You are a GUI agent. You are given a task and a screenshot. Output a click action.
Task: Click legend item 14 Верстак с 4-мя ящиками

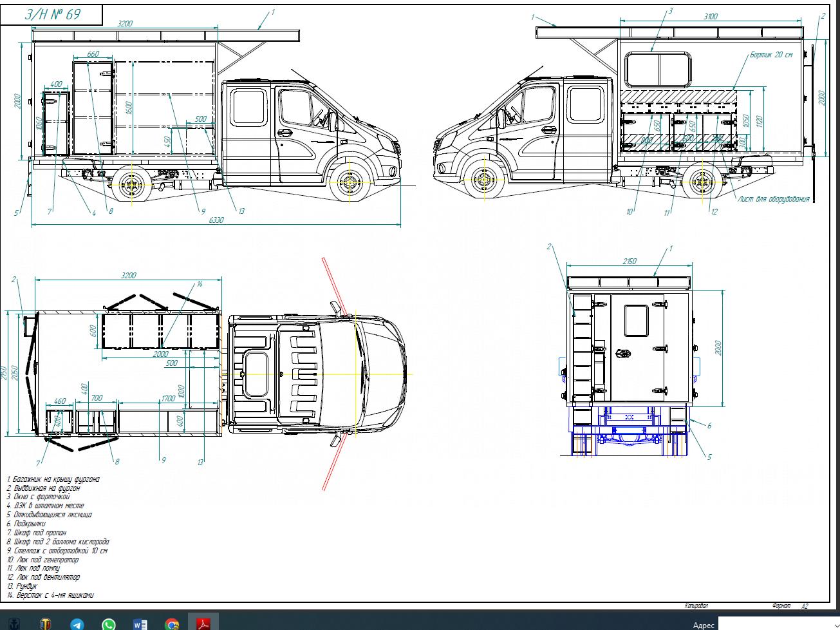(50, 595)
